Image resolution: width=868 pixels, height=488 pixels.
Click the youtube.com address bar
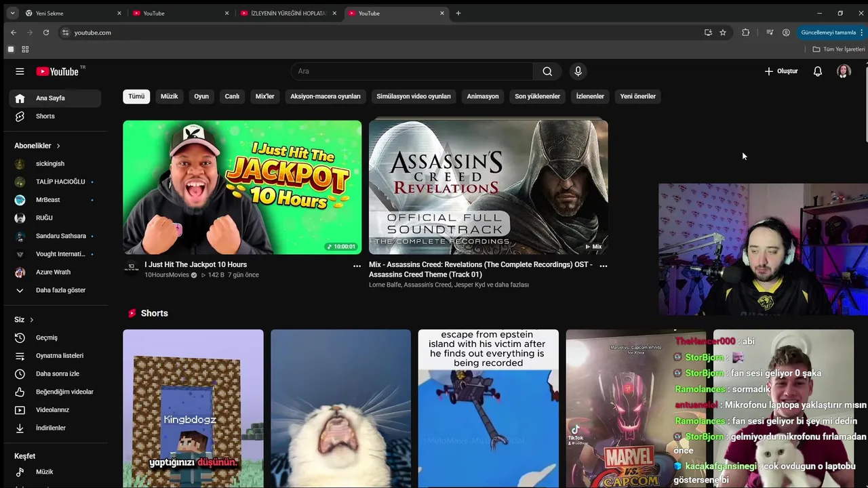[380, 33]
